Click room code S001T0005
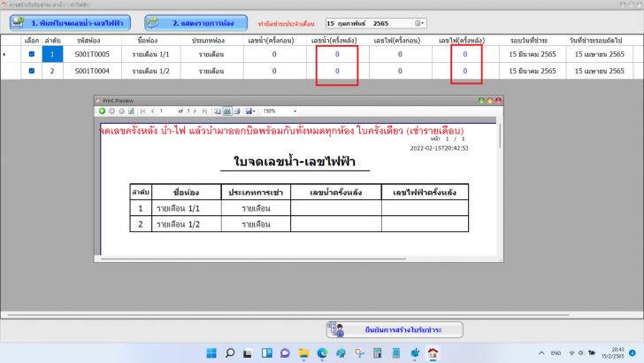 point(92,54)
